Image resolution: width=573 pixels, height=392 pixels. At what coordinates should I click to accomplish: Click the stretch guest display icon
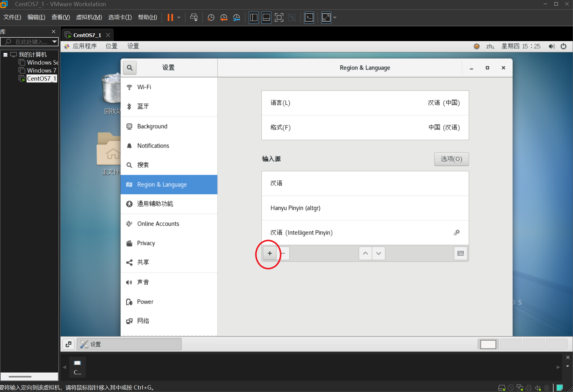tap(326, 18)
